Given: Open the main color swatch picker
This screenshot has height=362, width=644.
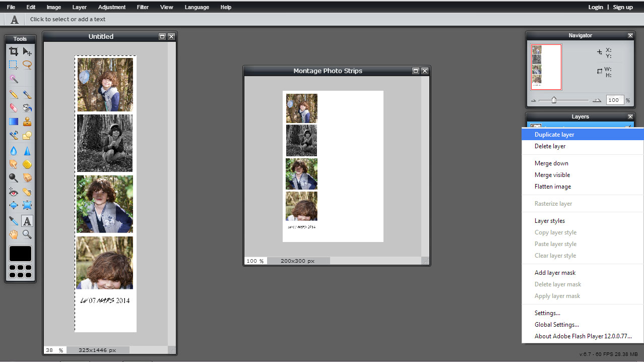Looking at the screenshot, I should 20,254.
